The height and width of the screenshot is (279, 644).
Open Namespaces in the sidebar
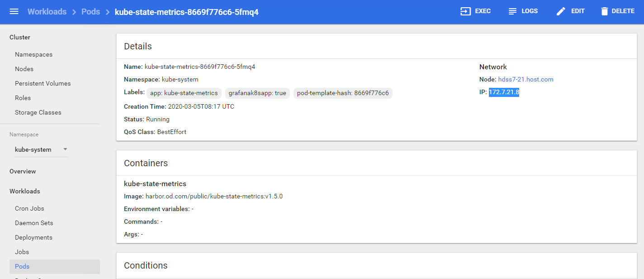click(x=33, y=54)
